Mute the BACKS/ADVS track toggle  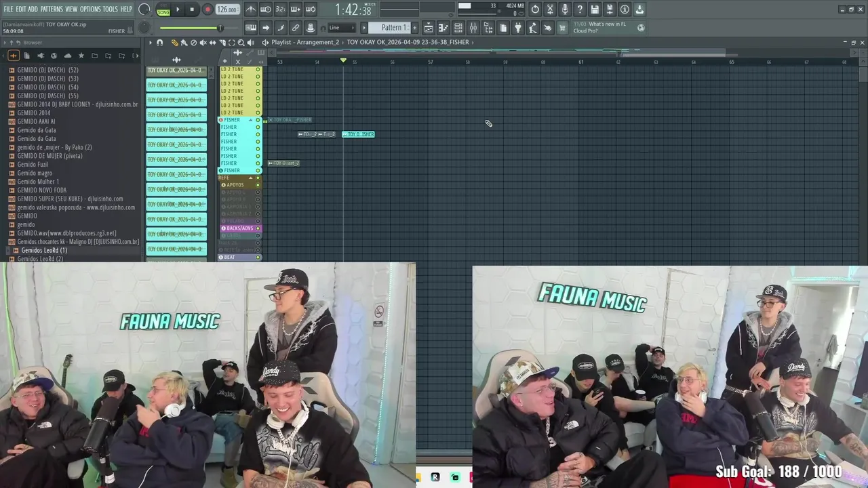258,228
